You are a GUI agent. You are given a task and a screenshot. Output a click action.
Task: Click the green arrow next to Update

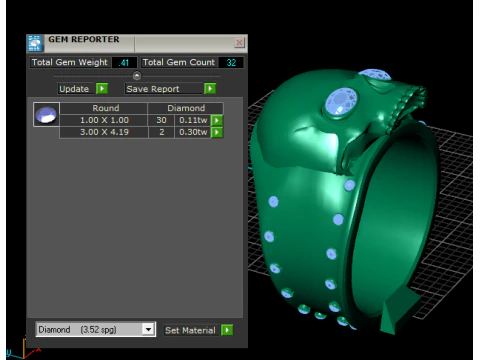click(x=102, y=89)
